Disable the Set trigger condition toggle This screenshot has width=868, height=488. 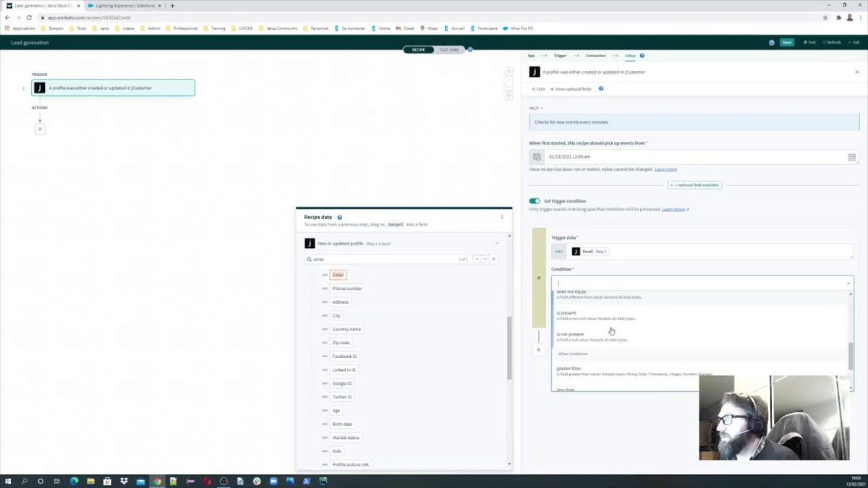(x=535, y=201)
